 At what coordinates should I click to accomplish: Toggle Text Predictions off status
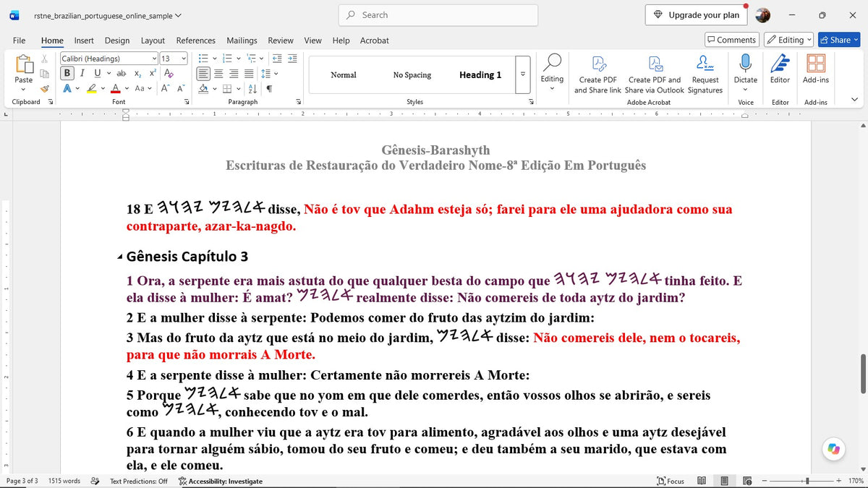[x=138, y=481]
